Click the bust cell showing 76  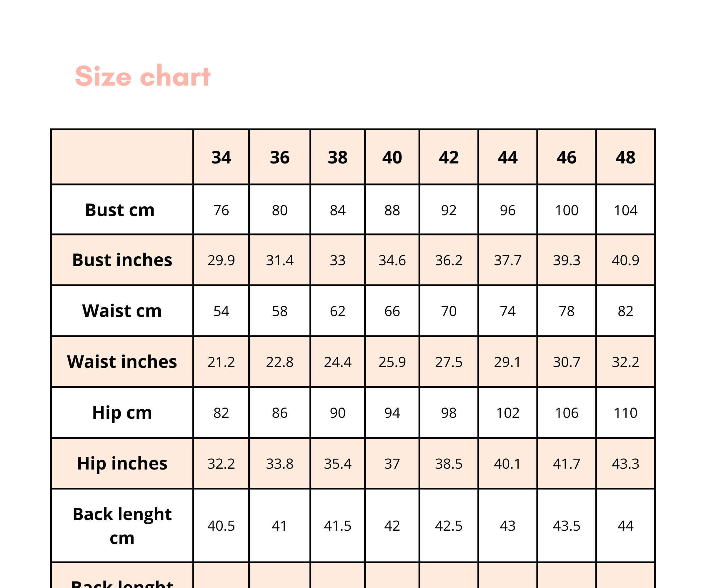coord(221,210)
